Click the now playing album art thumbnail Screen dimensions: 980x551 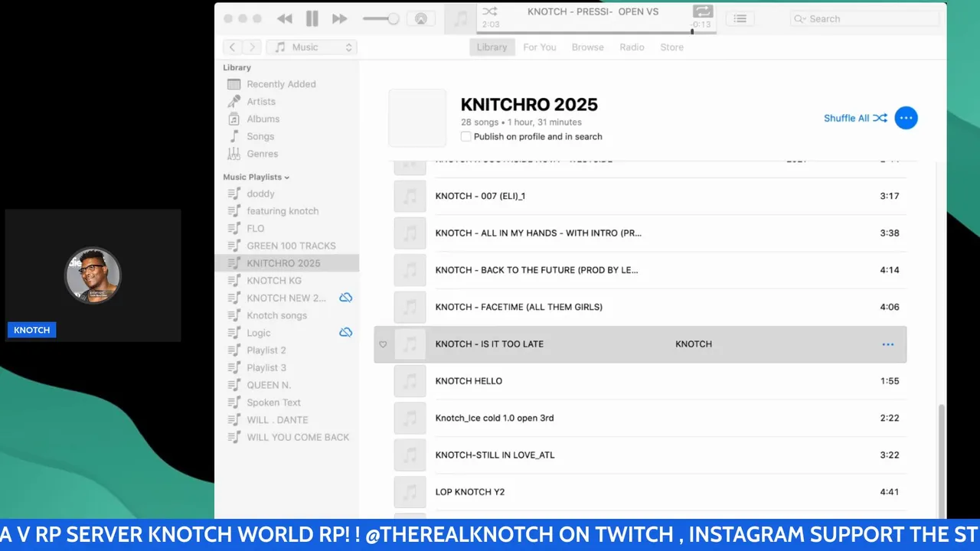460,18
